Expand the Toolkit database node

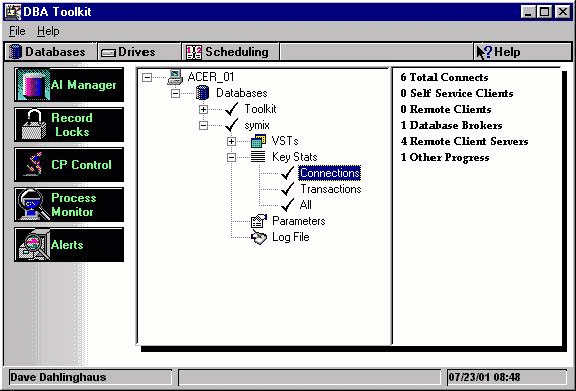pyautogui.click(x=203, y=109)
